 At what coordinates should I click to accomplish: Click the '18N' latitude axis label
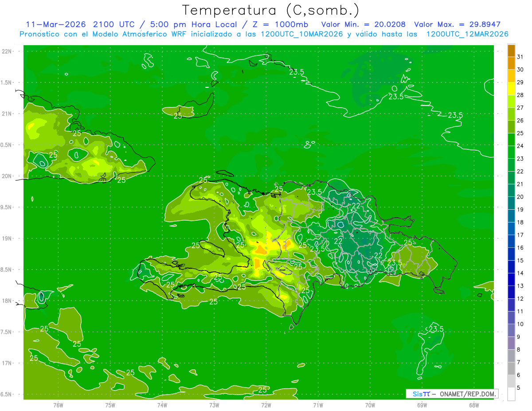tap(7, 301)
